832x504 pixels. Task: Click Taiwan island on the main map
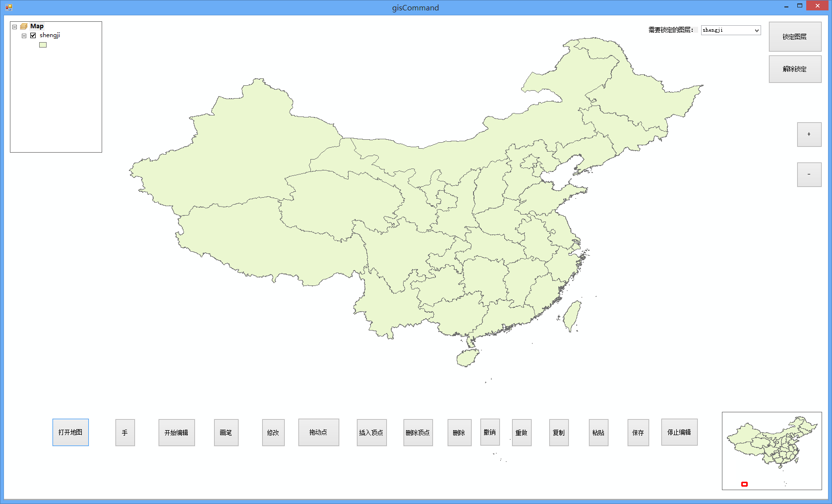pos(573,316)
